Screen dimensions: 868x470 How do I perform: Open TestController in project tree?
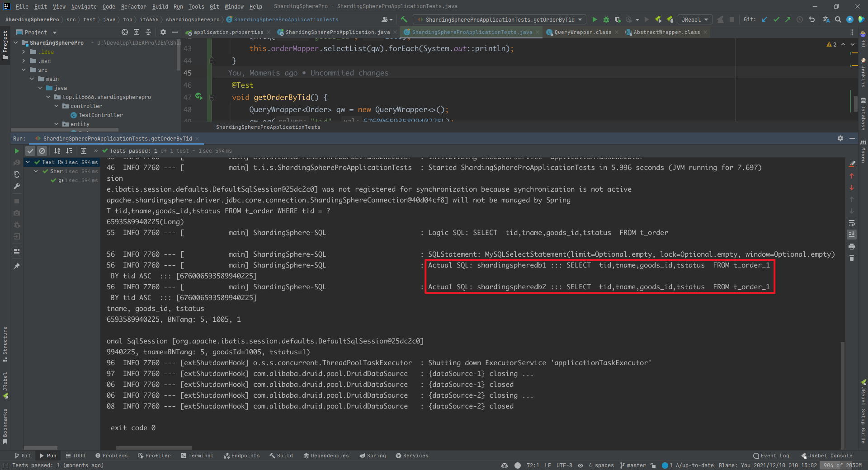[100, 115]
